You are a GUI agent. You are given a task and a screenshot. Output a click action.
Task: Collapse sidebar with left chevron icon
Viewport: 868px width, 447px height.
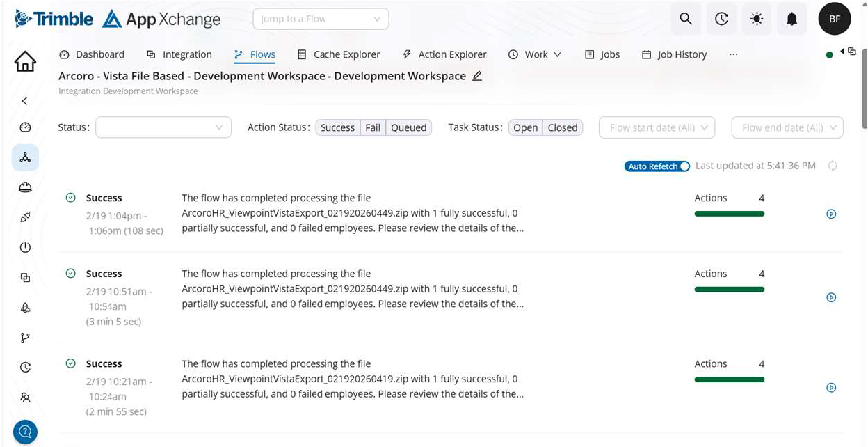click(25, 101)
